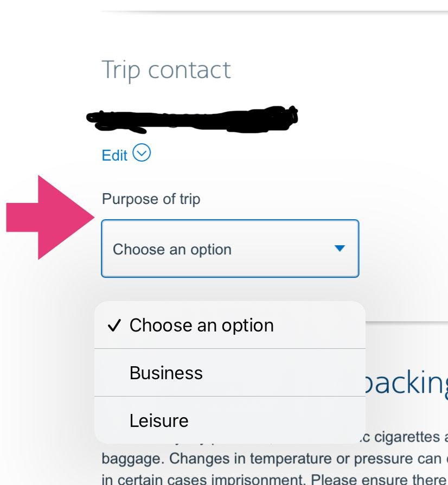Click the divider between Business and Leisure
Image resolution: width=448 pixels, height=485 pixels.
(229, 397)
